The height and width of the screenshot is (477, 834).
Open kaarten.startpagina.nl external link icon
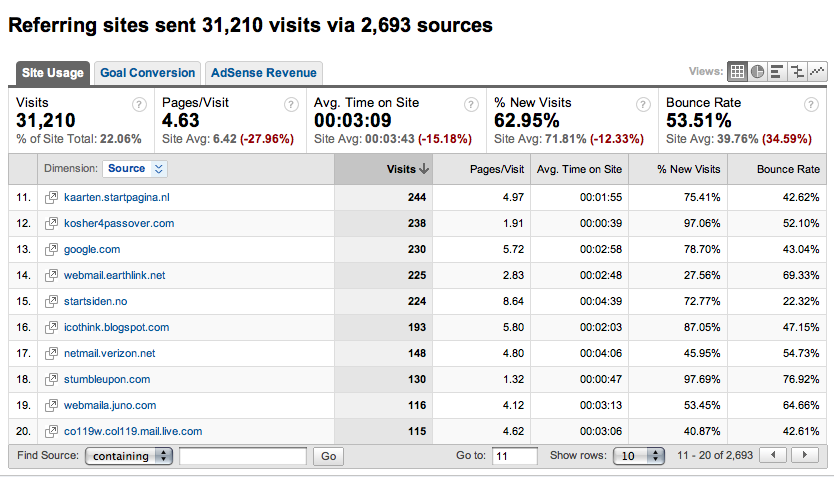[51, 197]
